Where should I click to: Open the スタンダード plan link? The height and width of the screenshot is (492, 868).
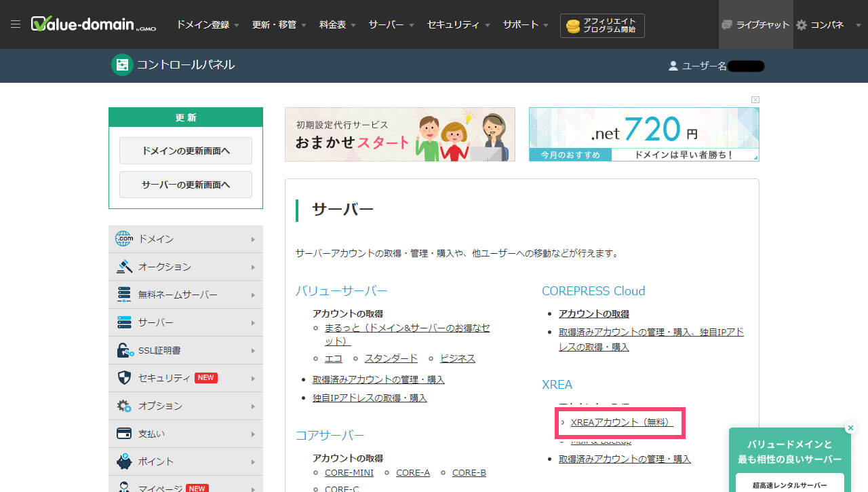tap(391, 358)
